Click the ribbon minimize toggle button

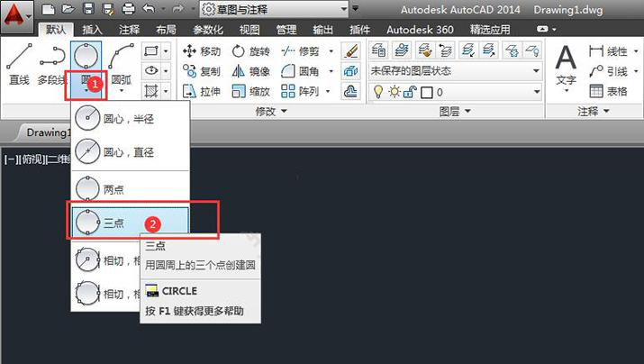[x=542, y=29]
